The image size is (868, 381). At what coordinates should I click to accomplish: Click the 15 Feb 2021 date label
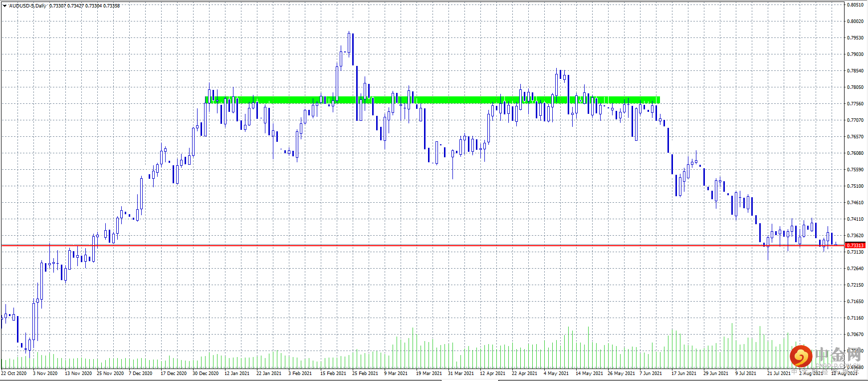tap(333, 374)
